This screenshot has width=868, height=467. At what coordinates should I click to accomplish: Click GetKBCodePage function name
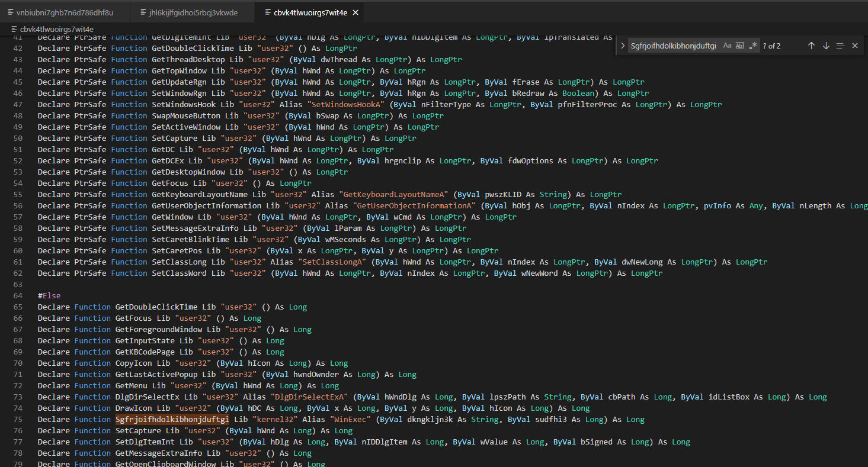[x=145, y=352]
